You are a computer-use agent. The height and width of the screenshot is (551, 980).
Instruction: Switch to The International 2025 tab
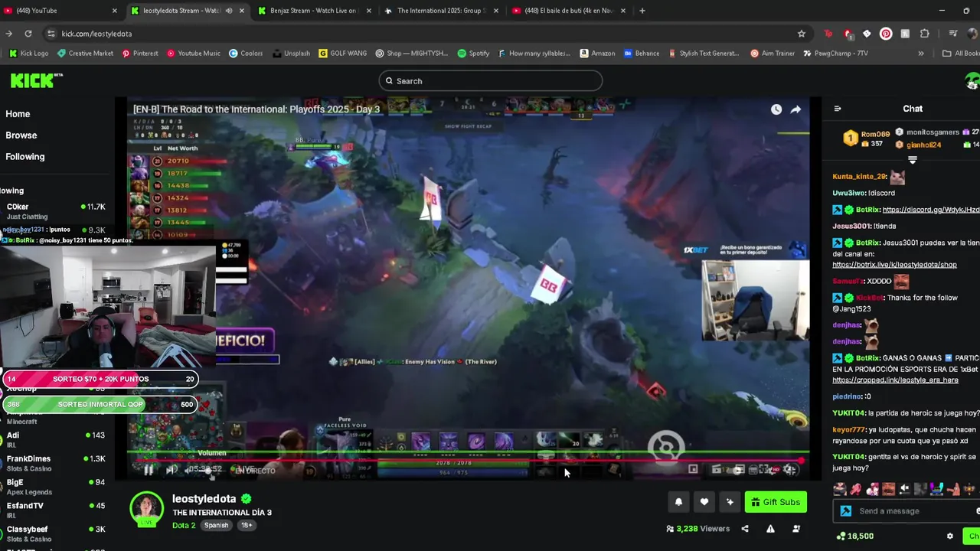(x=440, y=11)
